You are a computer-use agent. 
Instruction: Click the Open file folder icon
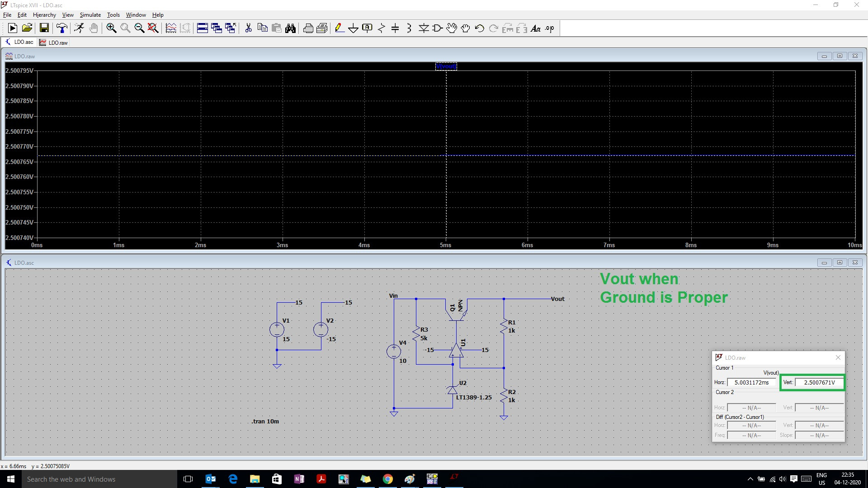click(27, 28)
